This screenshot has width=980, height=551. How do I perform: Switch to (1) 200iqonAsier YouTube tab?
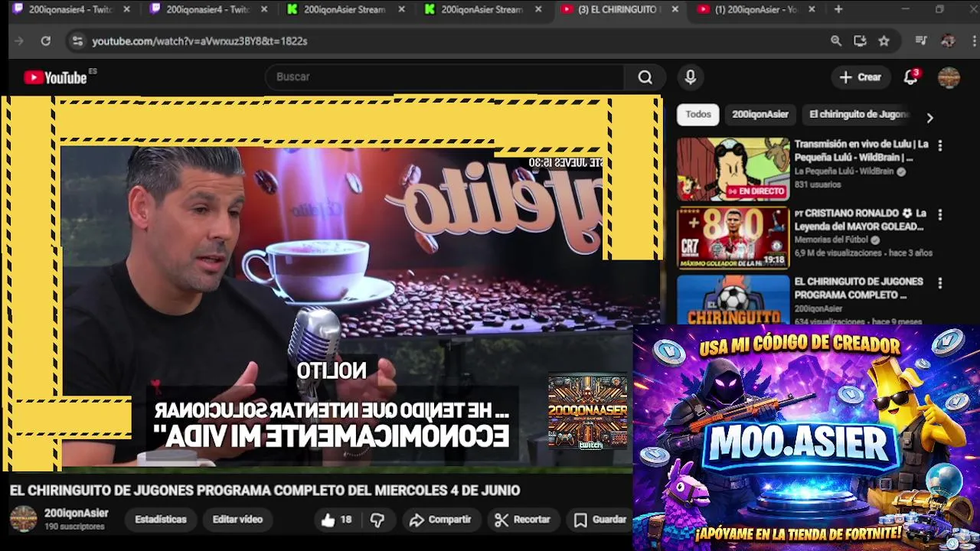755,9
